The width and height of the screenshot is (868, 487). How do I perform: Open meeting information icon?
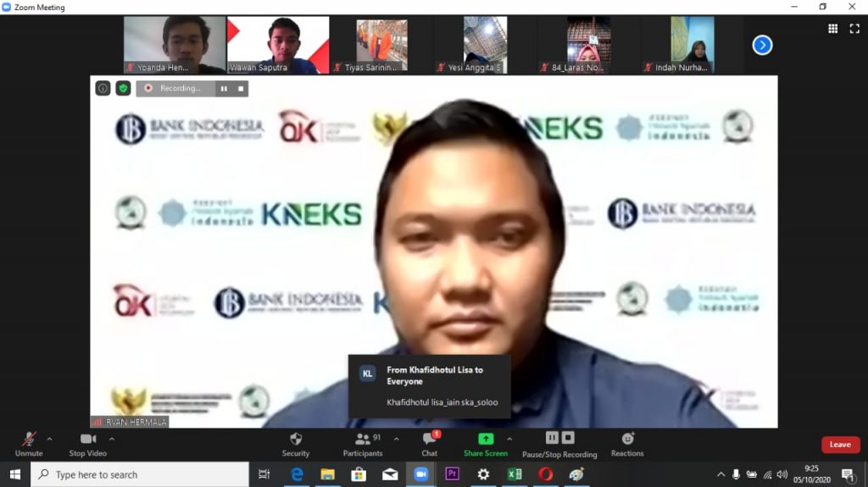103,89
